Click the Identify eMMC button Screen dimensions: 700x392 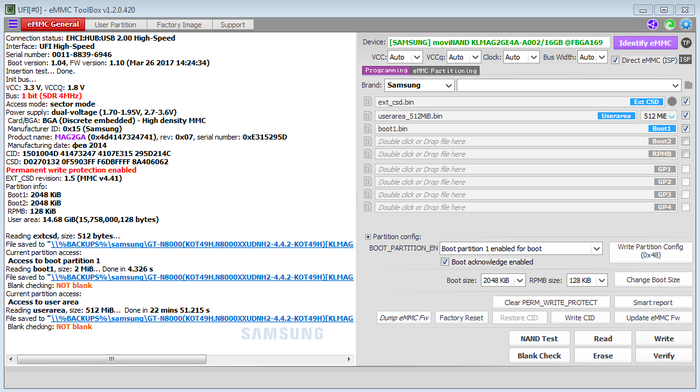645,43
